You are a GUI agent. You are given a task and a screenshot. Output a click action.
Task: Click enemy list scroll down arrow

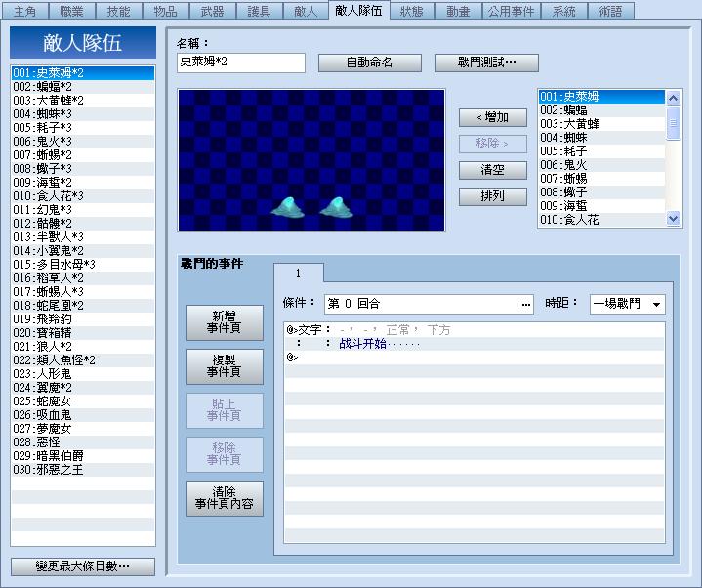pos(673,219)
